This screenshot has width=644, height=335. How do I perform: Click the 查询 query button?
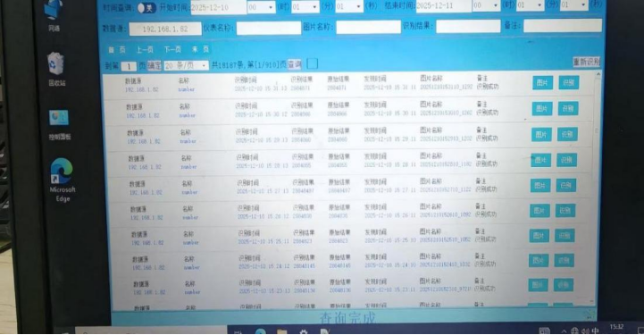tap(294, 64)
